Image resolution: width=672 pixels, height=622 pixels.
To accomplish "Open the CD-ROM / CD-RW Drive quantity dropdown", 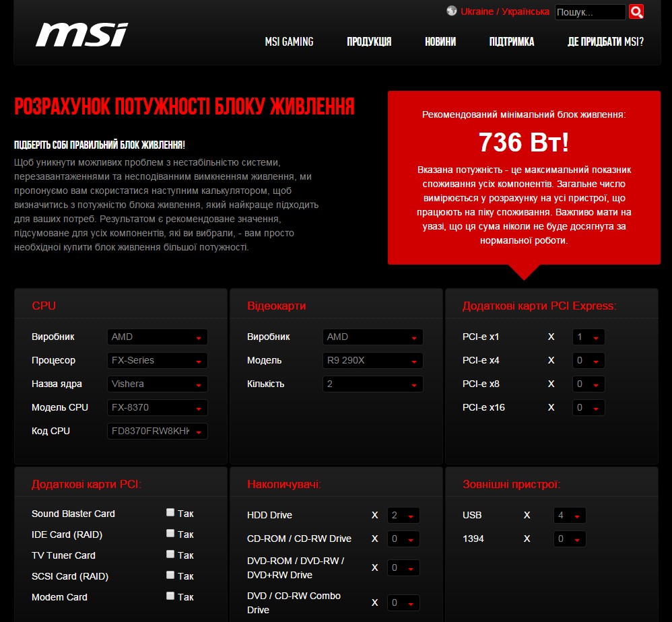I will click(403, 539).
